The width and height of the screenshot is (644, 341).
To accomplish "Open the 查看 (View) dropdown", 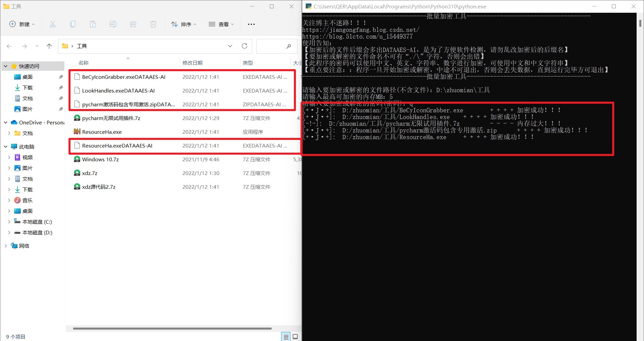I will tap(221, 24).
